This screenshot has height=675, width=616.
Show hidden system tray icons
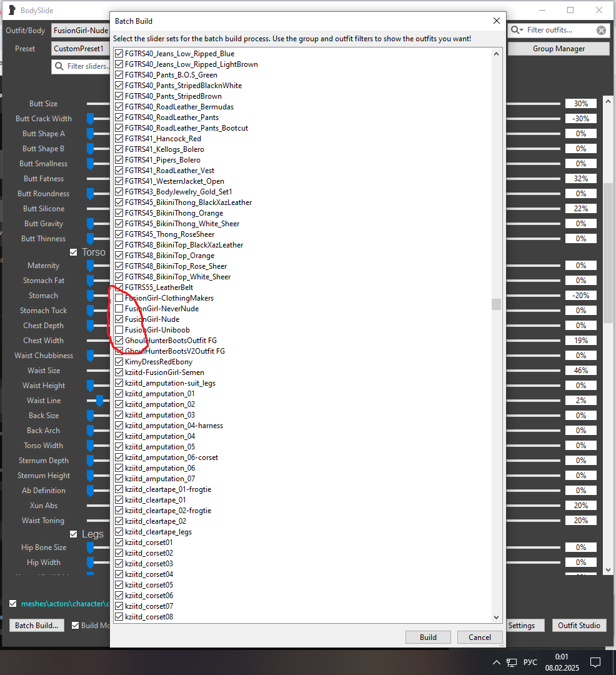click(x=497, y=662)
